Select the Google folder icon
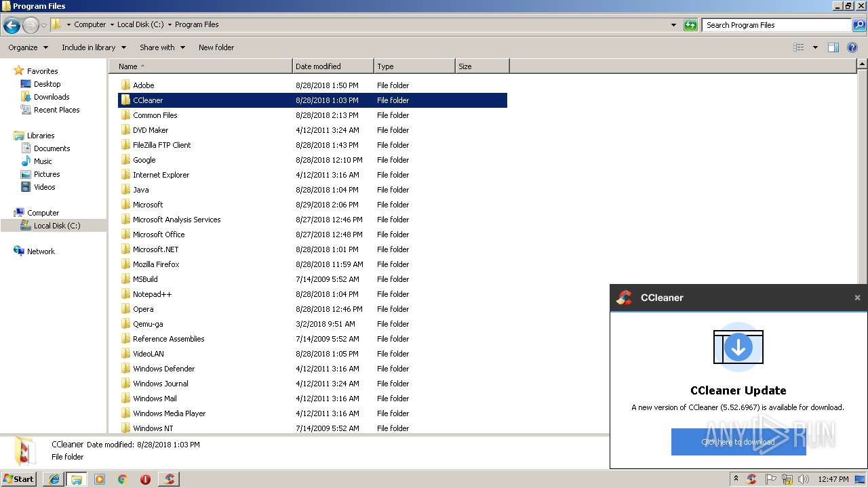Screen dimensions: 868x488 [125, 160]
